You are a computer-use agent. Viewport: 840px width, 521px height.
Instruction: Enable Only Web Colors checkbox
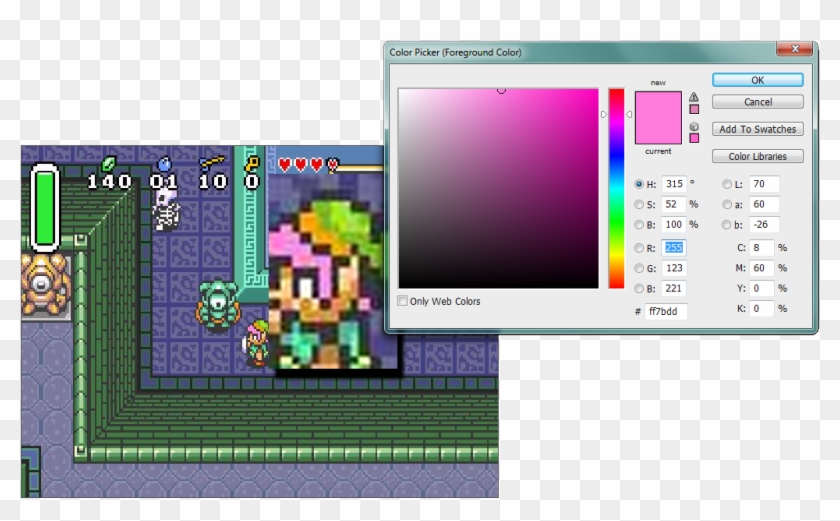[402, 300]
